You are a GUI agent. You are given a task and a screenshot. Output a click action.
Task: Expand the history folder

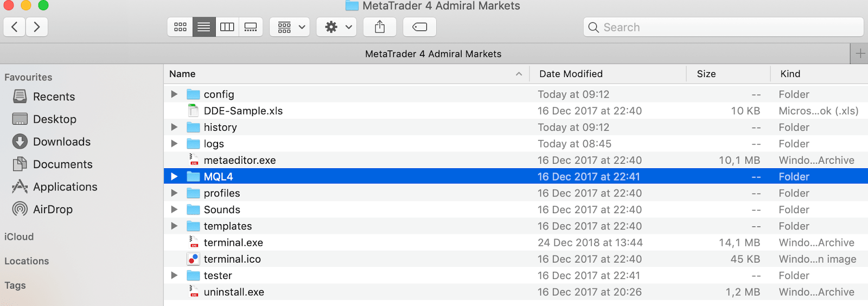174,127
